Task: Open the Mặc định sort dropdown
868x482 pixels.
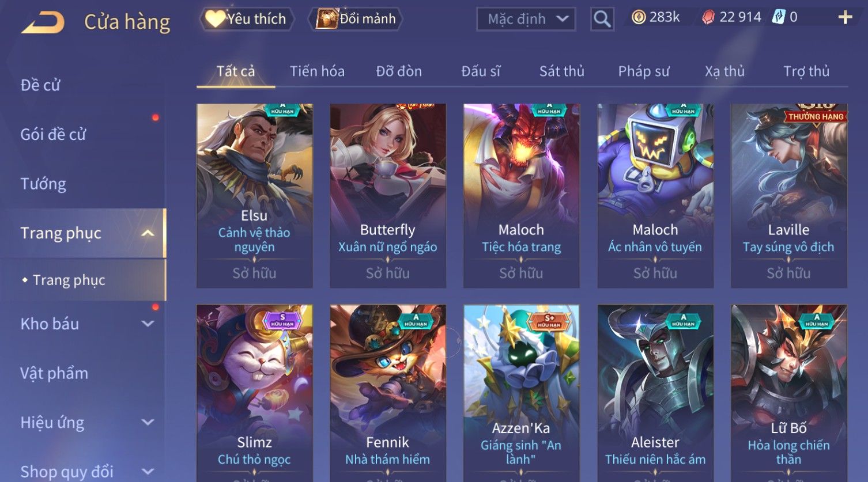Action: coord(526,19)
